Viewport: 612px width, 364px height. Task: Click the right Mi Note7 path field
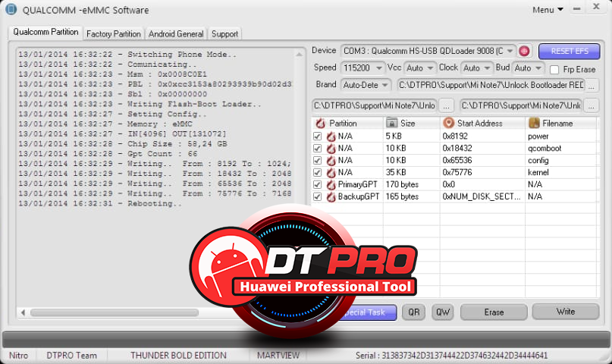(522, 105)
